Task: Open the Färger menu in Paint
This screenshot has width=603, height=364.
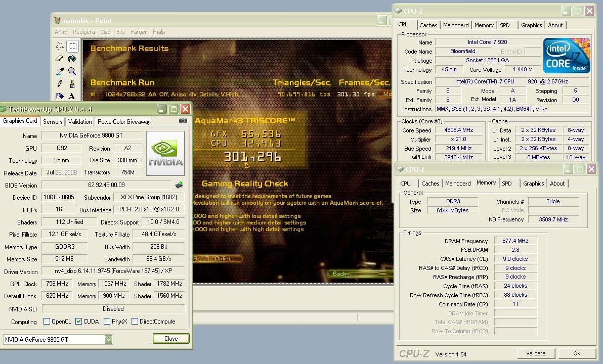Action: 139,32
